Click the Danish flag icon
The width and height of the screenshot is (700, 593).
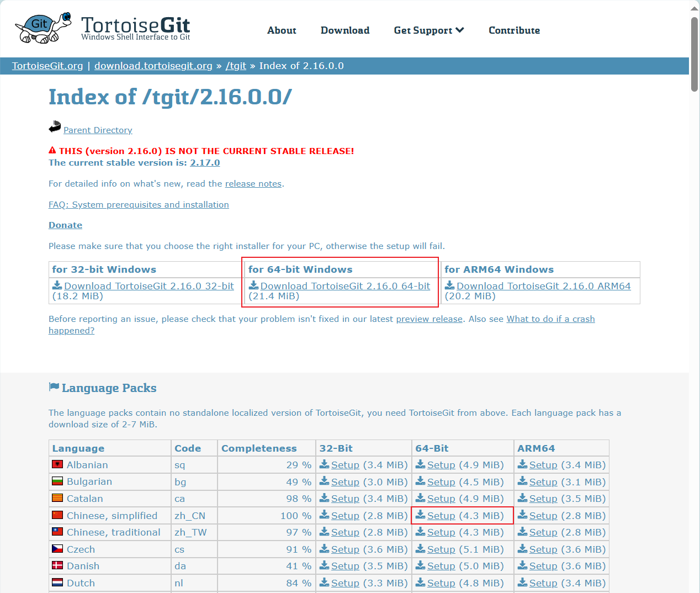(x=57, y=565)
